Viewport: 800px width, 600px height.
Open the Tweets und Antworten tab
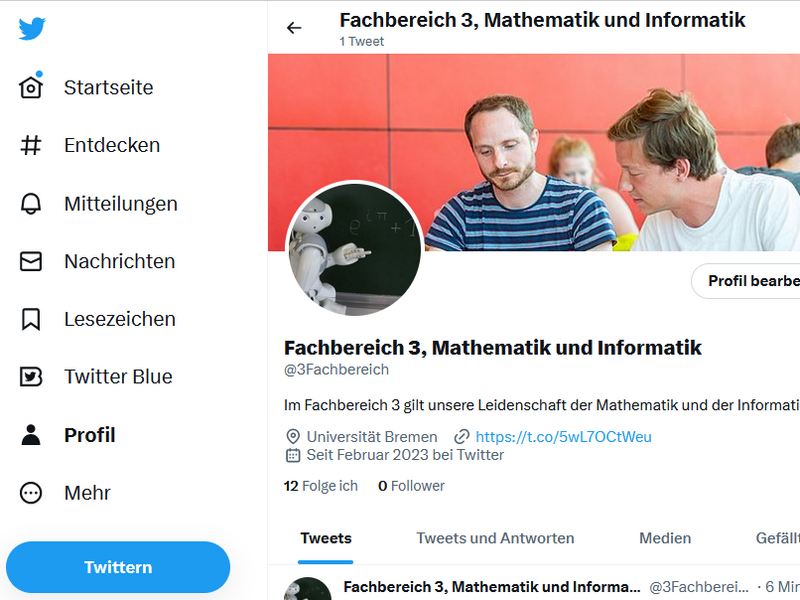(495, 538)
